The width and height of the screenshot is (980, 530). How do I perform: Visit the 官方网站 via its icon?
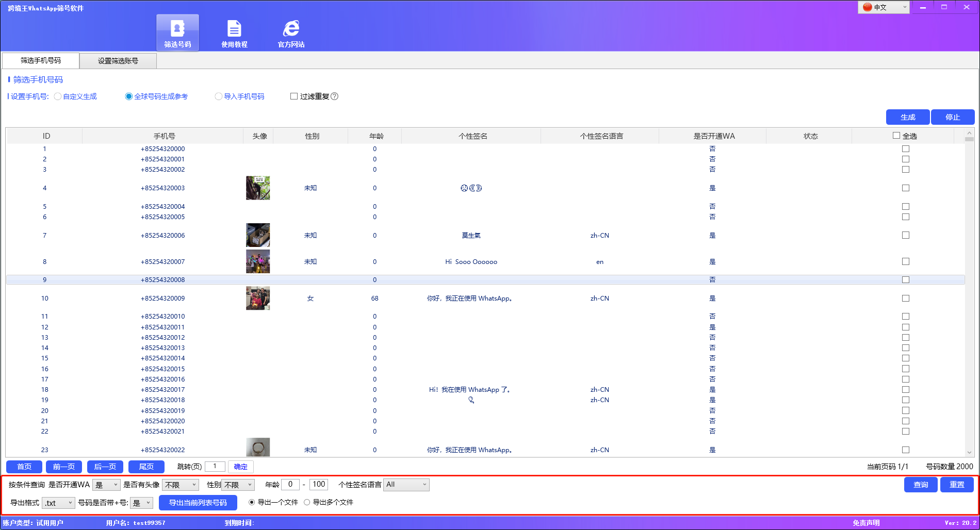(291, 32)
